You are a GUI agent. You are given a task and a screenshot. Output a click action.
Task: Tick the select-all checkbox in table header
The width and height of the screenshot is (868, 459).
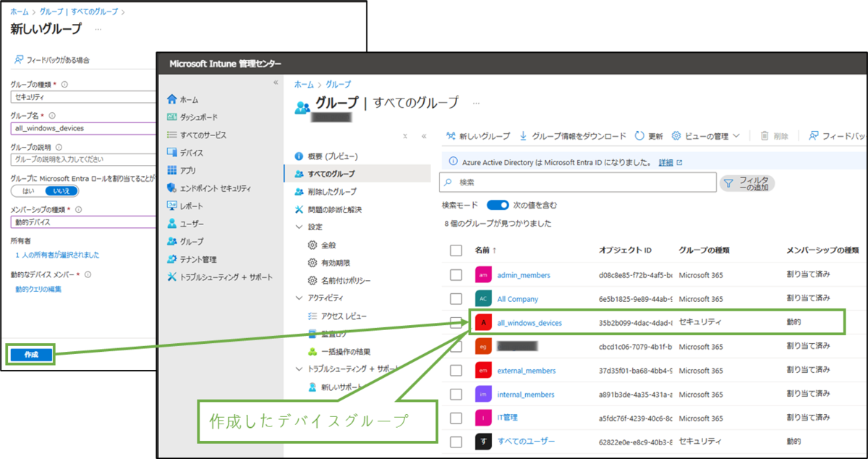pyautogui.click(x=456, y=250)
